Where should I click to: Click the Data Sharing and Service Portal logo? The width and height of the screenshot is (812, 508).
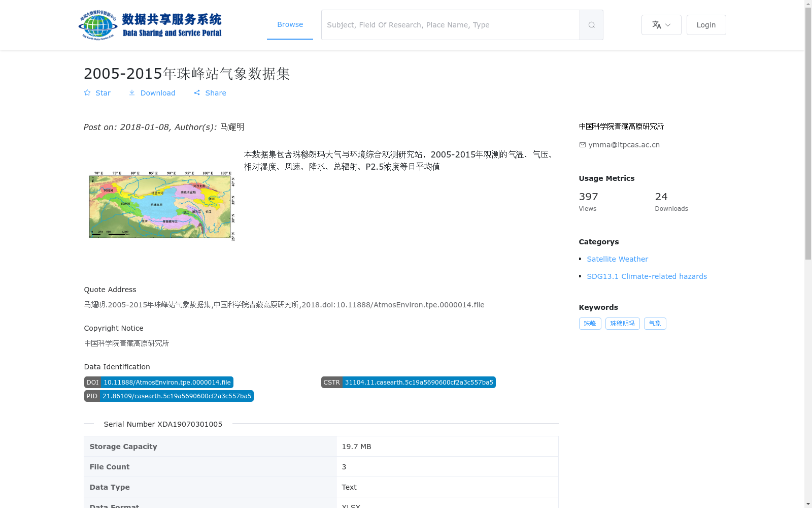point(150,25)
